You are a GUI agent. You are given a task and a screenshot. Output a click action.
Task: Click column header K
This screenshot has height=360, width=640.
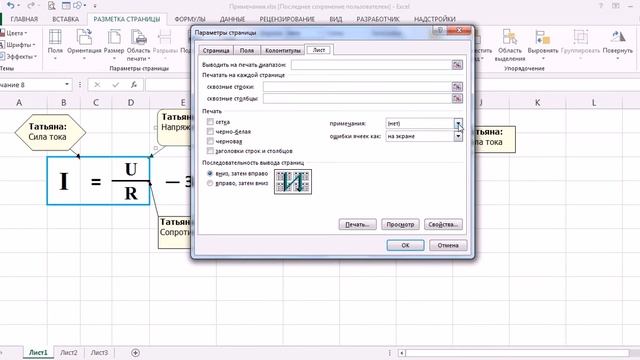tap(537, 103)
